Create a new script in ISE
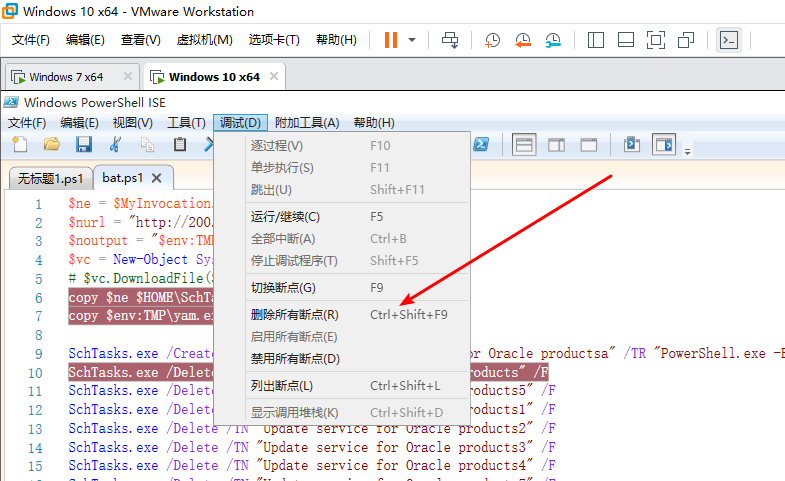This screenshot has width=785, height=481. click(20, 145)
